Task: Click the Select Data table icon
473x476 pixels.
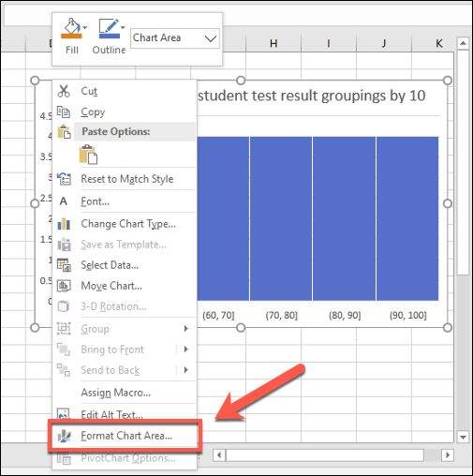Action: tap(64, 265)
